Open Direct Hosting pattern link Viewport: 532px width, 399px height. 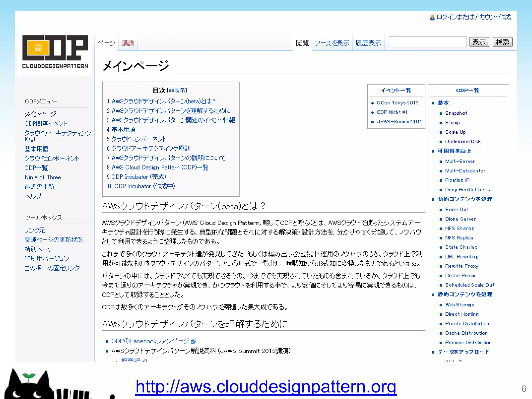[462, 314]
